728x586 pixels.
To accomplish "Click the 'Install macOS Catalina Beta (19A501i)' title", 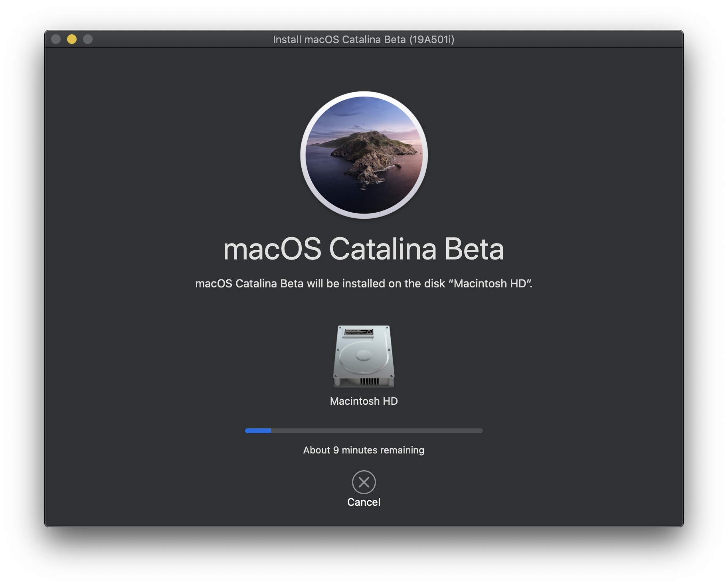I will [364, 40].
